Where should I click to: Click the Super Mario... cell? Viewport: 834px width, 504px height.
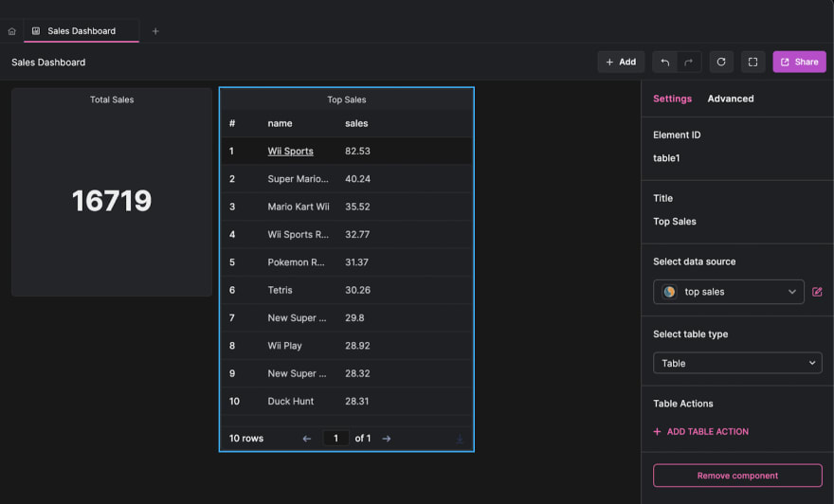coord(298,179)
